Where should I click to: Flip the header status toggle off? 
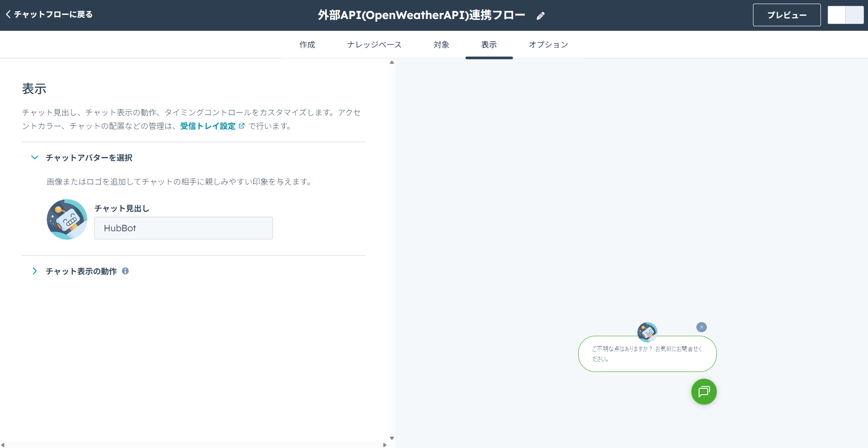[x=837, y=14]
